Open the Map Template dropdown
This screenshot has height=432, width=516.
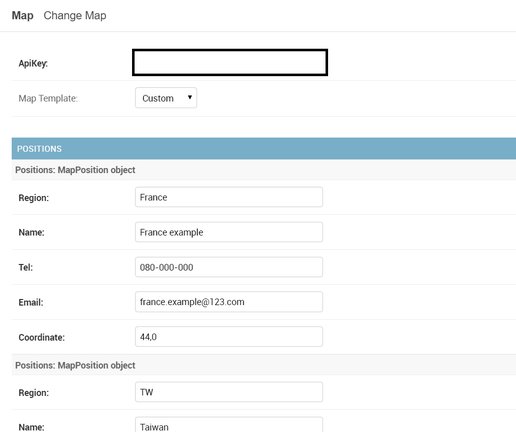[166, 98]
